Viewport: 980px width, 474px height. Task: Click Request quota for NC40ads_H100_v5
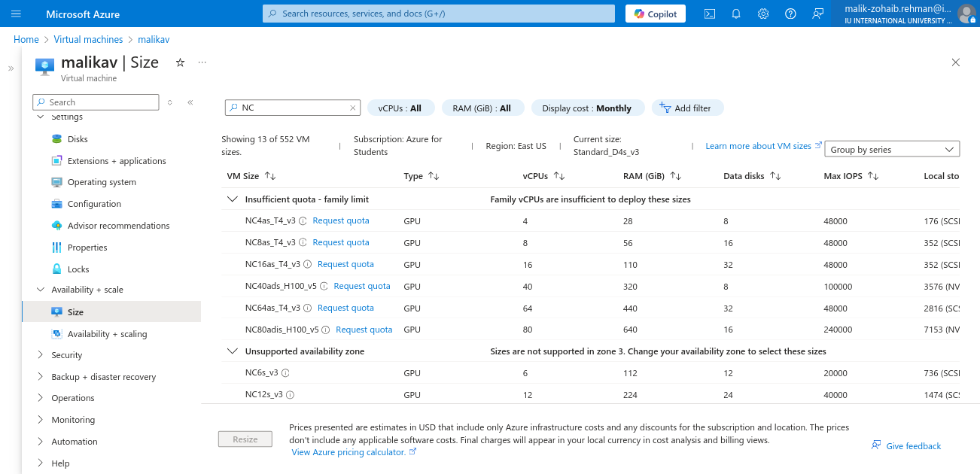(x=362, y=286)
